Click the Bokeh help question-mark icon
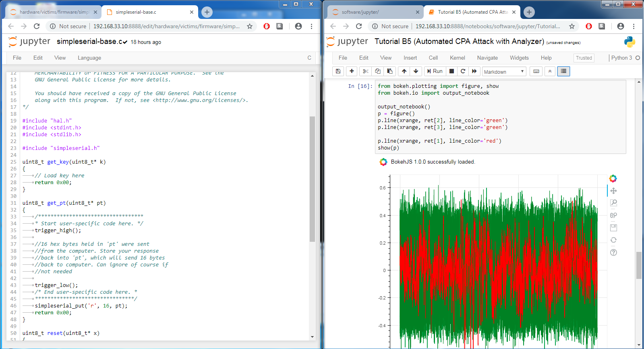 click(x=613, y=253)
